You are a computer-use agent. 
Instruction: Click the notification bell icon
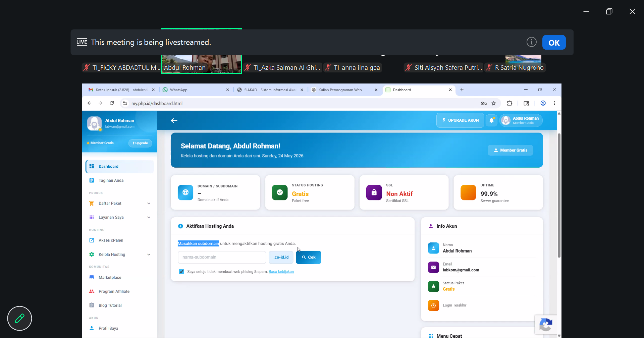click(491, 120)
